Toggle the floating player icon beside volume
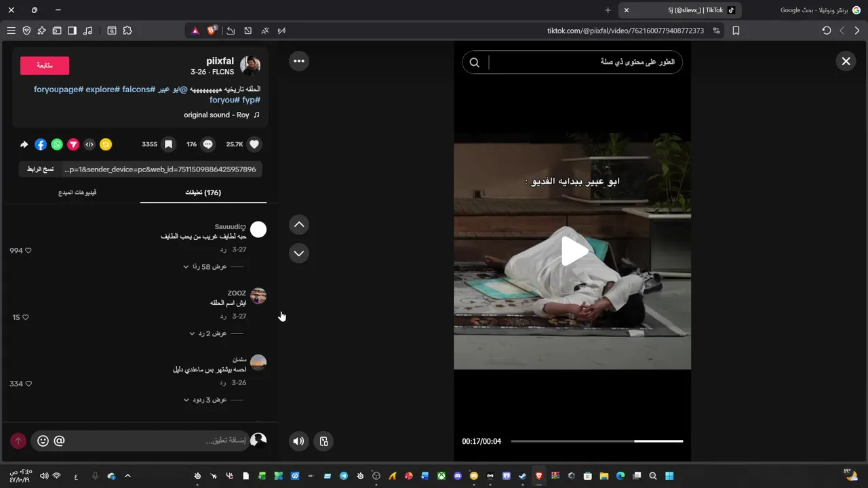Viewport: 868px width, 488px height. (323, 441)
